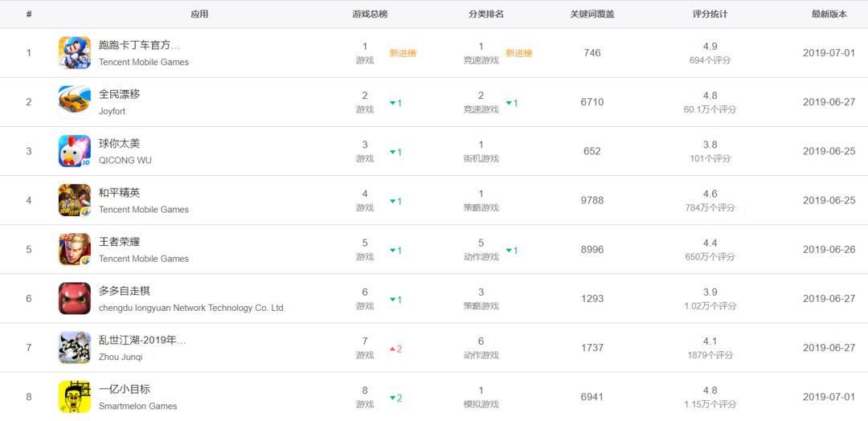Select the 游戏总榜 column header
The image size is (868, 421).
pyautogui.click(x=370, y=14)
